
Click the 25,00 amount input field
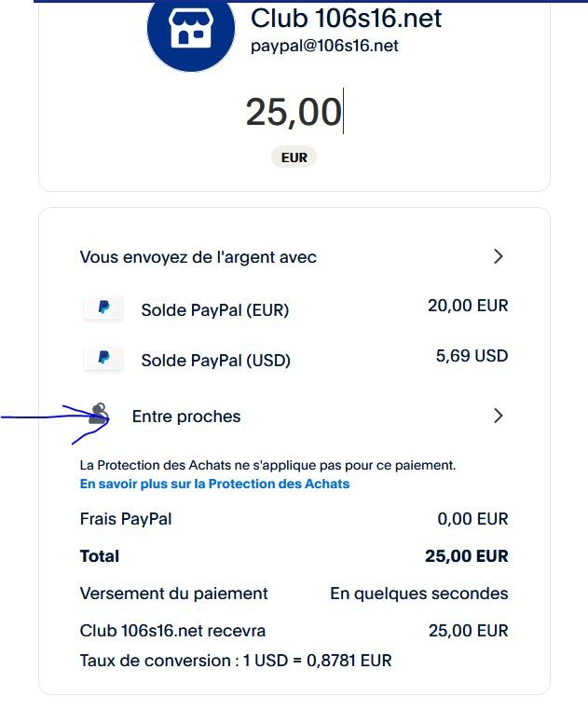(294, 112)
